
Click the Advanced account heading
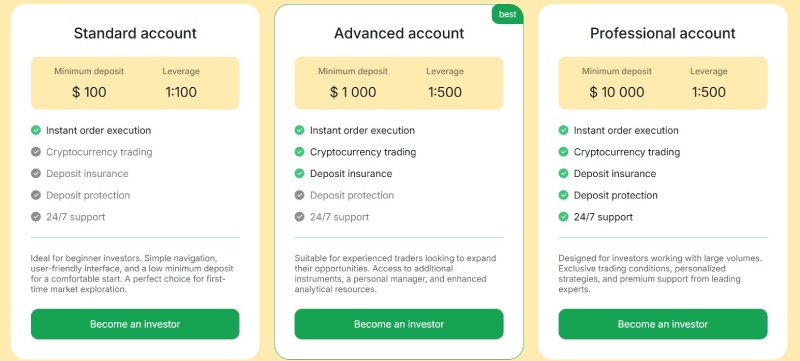click(x=399, y=33)
